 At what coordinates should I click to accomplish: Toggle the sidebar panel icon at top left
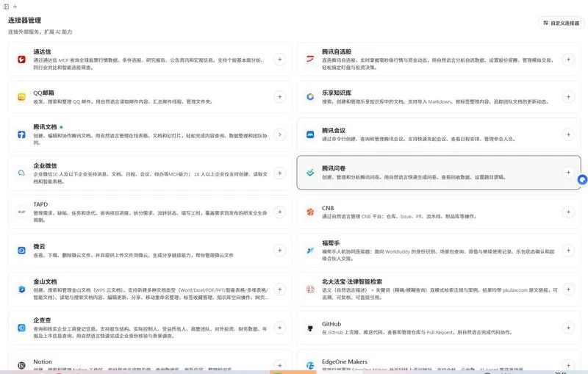pos(7,7)
